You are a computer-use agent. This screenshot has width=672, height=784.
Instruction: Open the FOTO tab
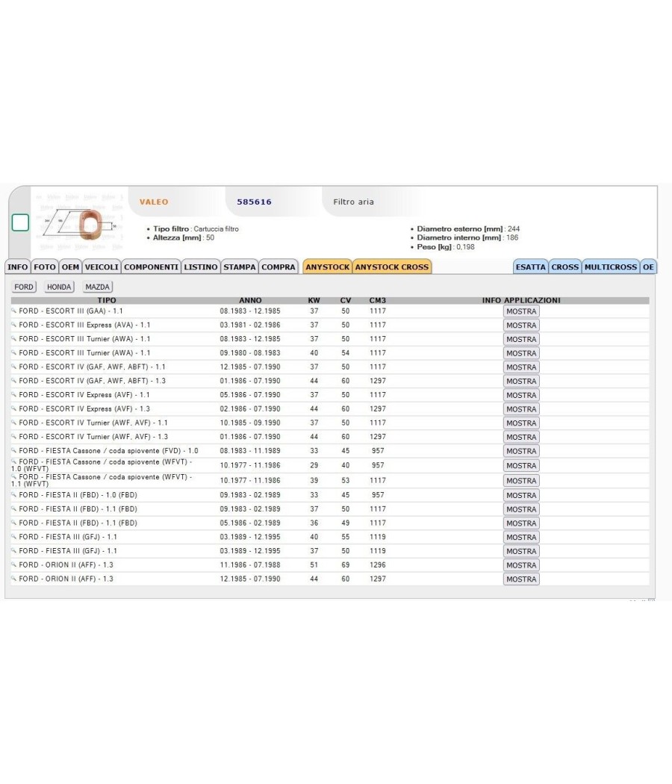click(x=45, y=267)
